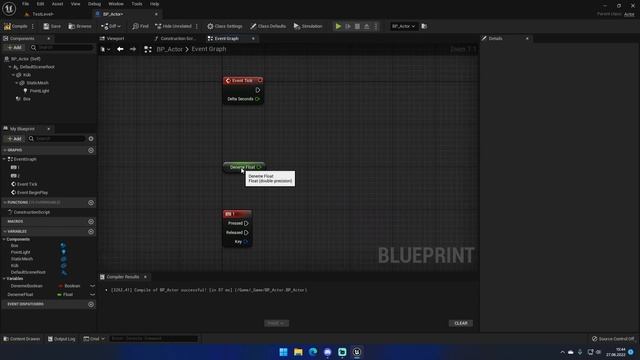Screen dimensions: 640x360
Task: Toggle visibility for the DenemeBoolean variable
Action: tap(92, 286)
